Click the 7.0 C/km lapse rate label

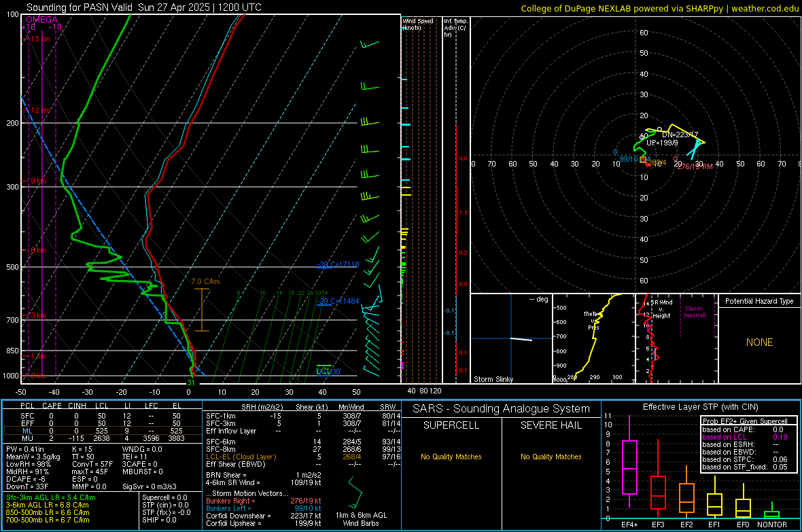(205, 281)
